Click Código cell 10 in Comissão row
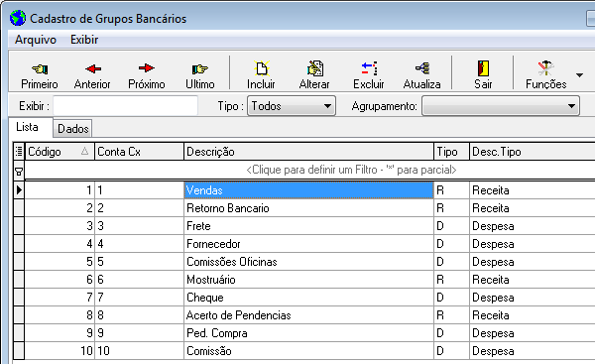This screenshot has height=364, width=595. pyautogui.click(x=59, y=351)
